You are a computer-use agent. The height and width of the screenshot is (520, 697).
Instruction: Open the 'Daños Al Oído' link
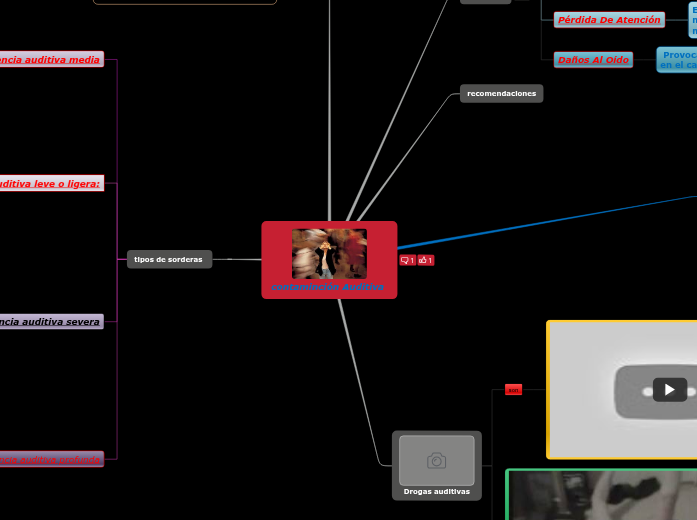tap(593, 60)
